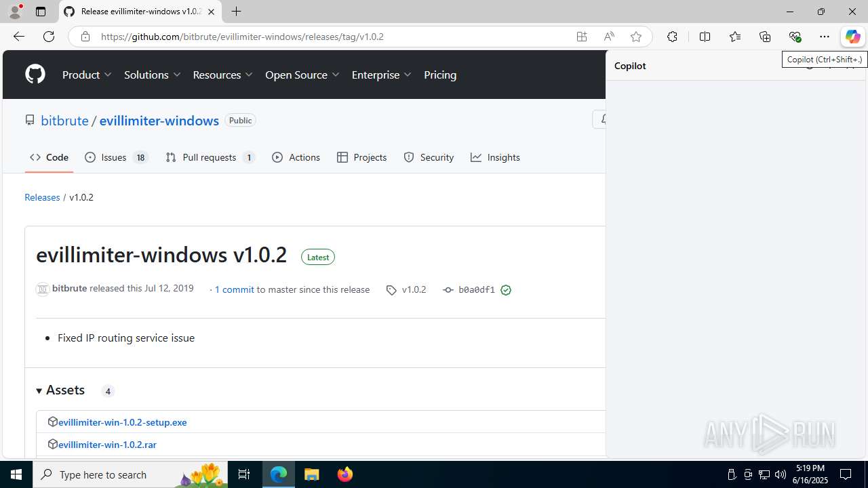
Task: Download evillimiter-win-1.0.2.rar
Action: (107, 445)
